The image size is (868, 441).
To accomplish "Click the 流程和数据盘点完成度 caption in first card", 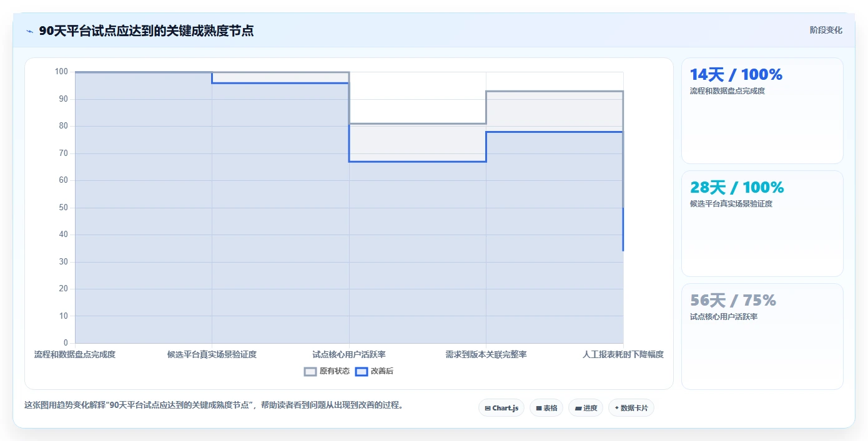I will coord(727,91).
